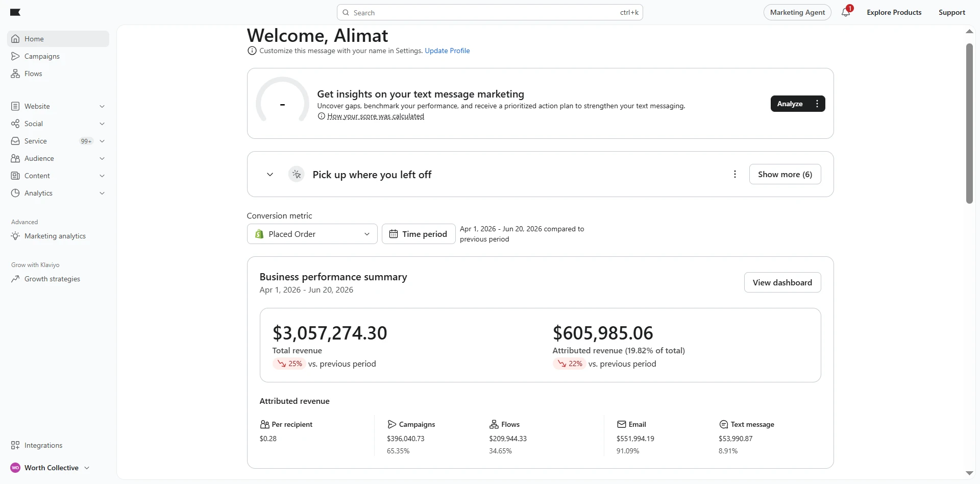The height and width of the screenshot is (484, 980).
Task: Click the Content icon in sidebar
Action: coord(15,176)
